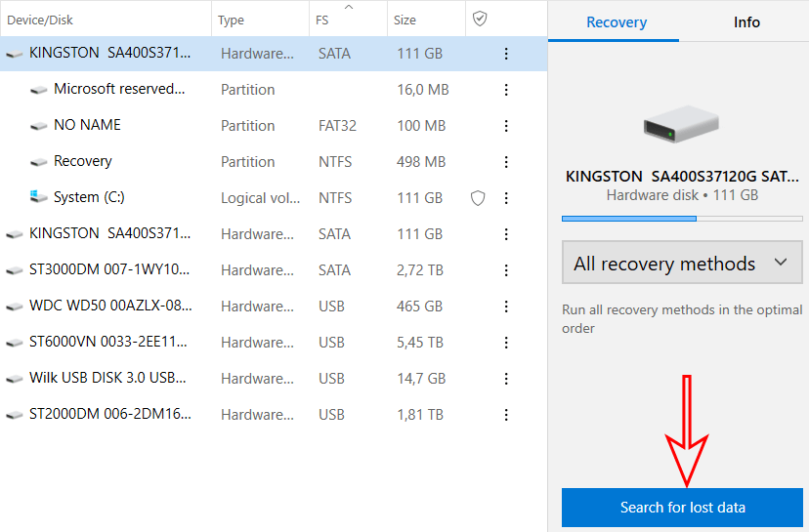
Task: Click the 1,81 TB size value
Action: (420, 415)
